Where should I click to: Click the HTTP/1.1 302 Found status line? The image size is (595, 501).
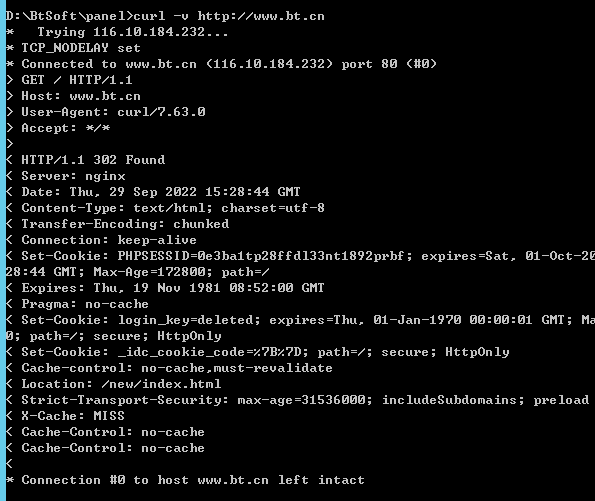(x=85, y=160)
